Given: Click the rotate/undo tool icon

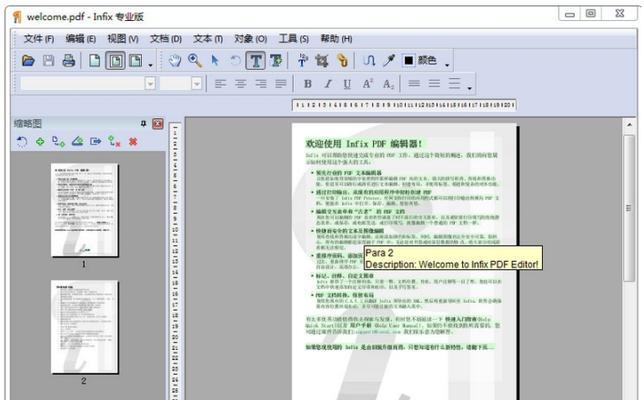Looking at the screenshot, I should (235, 61).
